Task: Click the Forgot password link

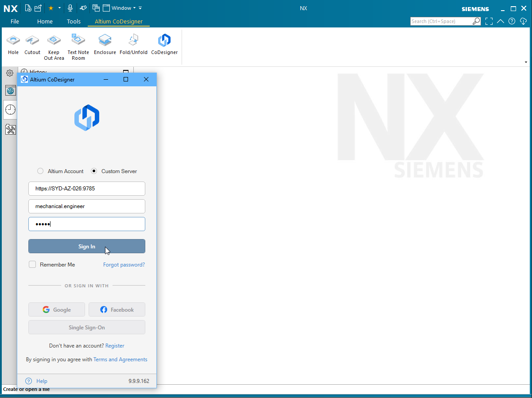Action: point(124,264)
